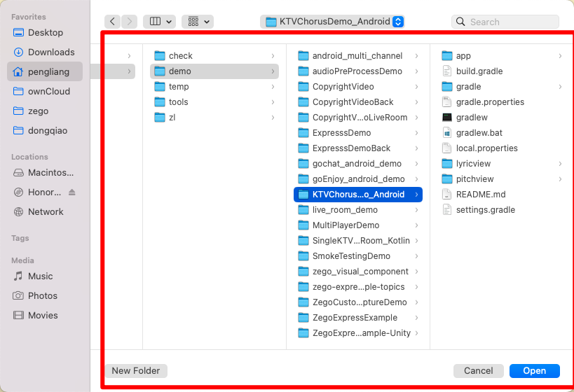
Task: Expand the lyricview folder
Action: click(560, 164)
